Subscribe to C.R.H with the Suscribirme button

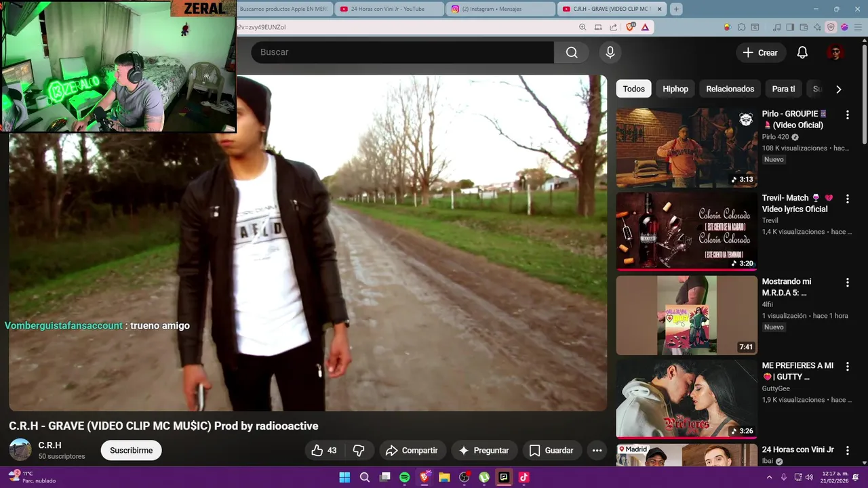131,450
